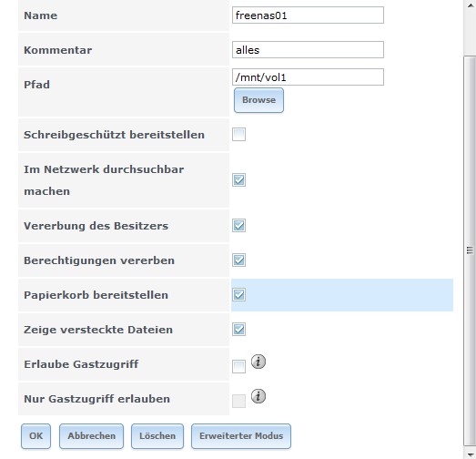The image size is (476, 459).
Task: Click the Pfad field showing /mnt/vol1
Action: point(308,77)
